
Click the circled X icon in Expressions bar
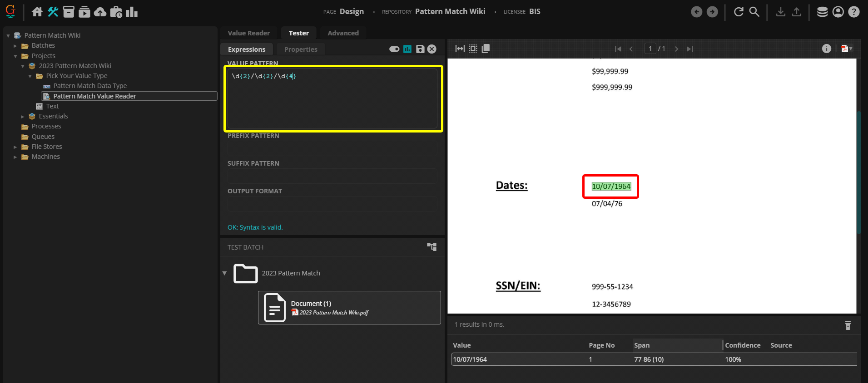click(x=432, y=49)
